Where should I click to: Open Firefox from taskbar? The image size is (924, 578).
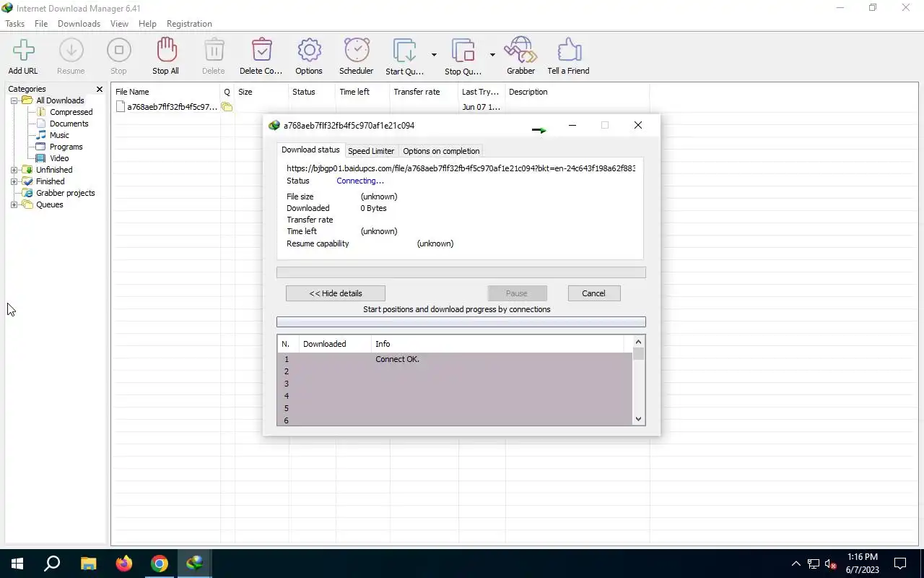pos(124,564)
